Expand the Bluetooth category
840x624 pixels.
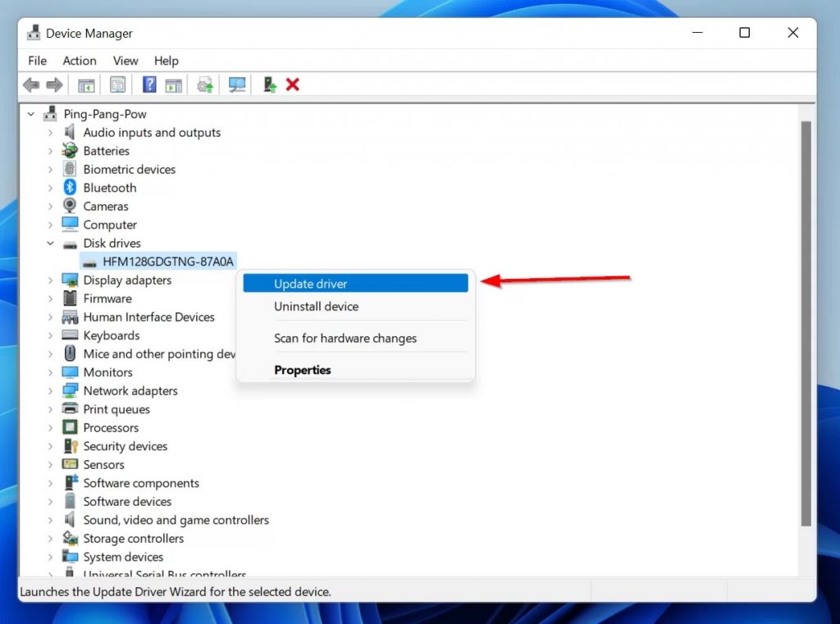coord(49,187)
